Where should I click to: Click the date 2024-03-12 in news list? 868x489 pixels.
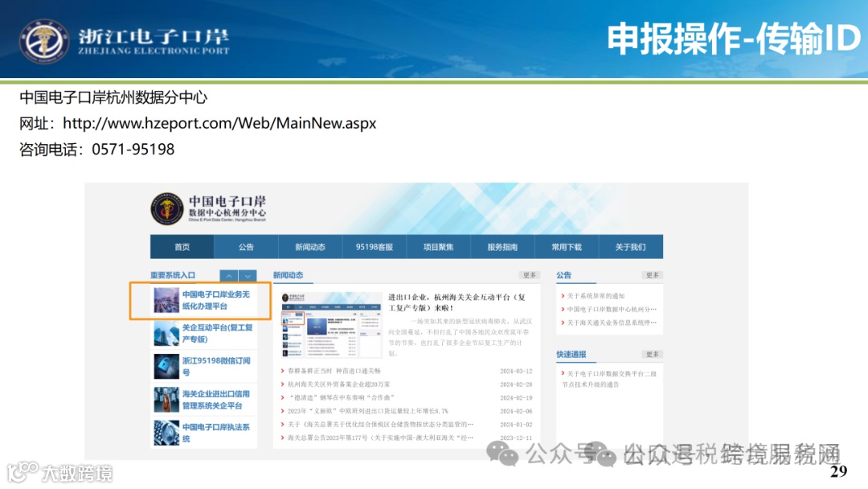point(516,371)
